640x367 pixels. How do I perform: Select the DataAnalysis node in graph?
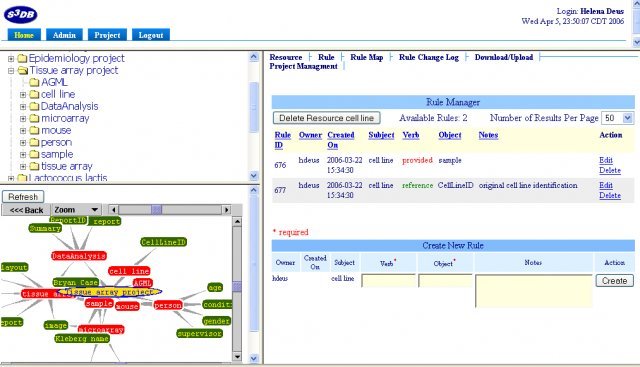click(79, 256)
